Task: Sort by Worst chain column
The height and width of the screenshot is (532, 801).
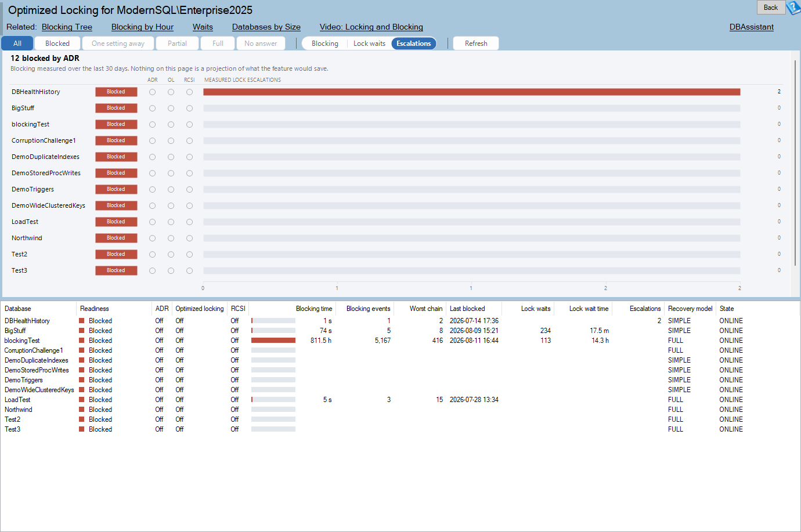Action: click(x=420, y=309)
